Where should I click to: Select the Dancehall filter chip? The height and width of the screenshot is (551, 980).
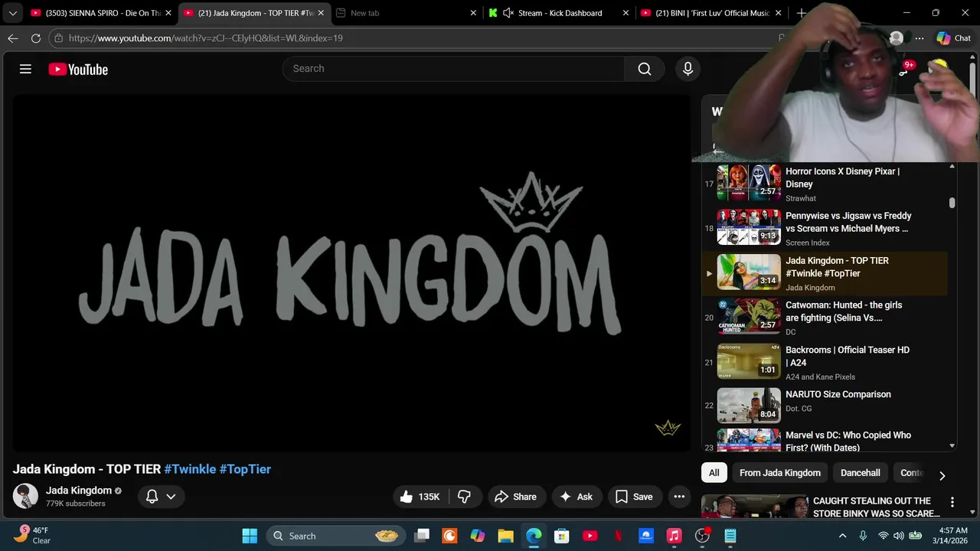pyautogui.click(x=861, y=473)
